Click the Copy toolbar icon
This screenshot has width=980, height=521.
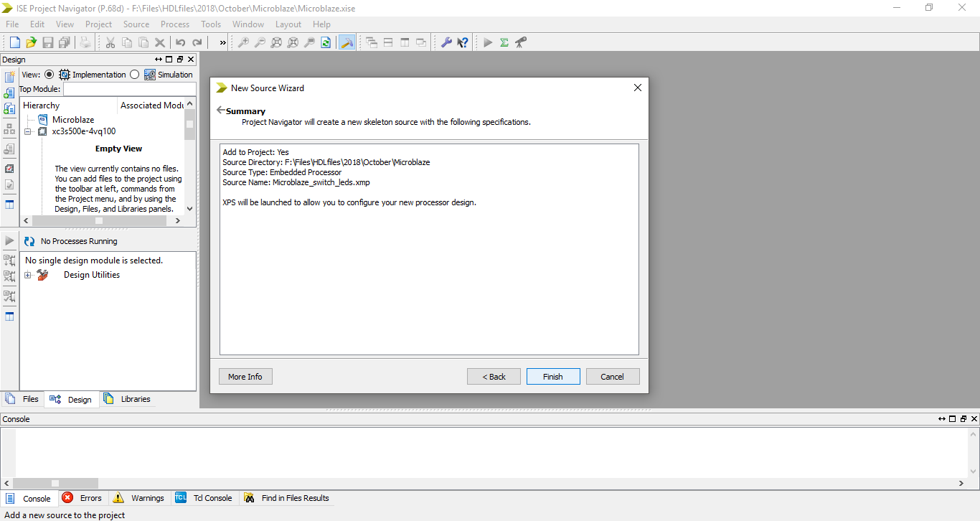127,42
